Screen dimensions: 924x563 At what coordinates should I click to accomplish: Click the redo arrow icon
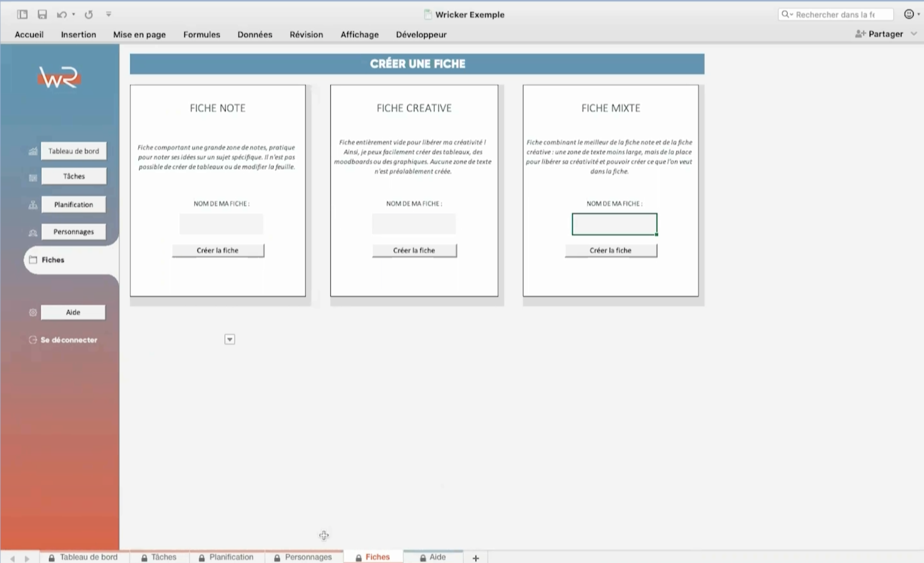click(x=89, y=15)
